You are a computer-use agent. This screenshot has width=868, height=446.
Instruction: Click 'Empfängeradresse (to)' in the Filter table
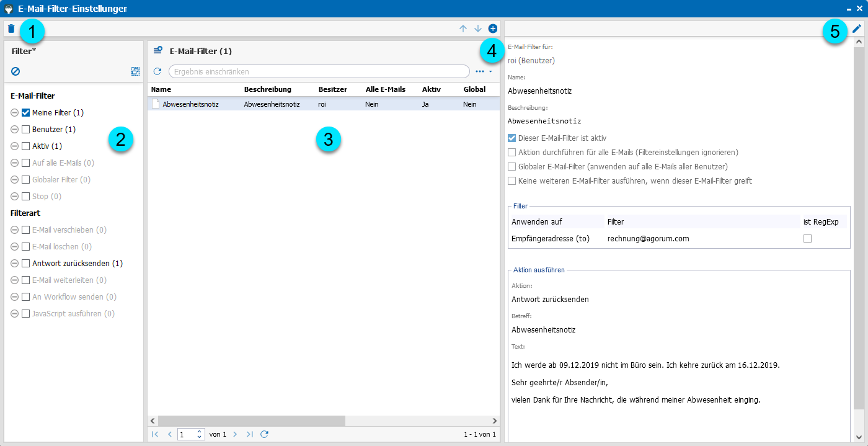551,239
